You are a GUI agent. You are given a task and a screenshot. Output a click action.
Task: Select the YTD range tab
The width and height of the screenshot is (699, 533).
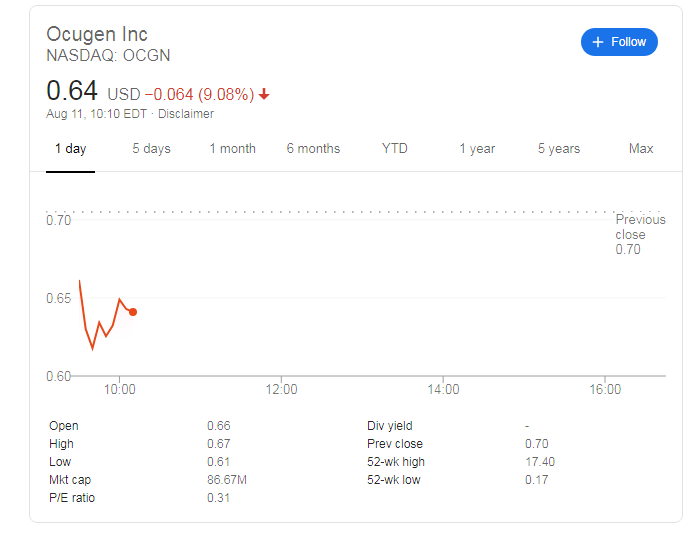pos(394,148)
